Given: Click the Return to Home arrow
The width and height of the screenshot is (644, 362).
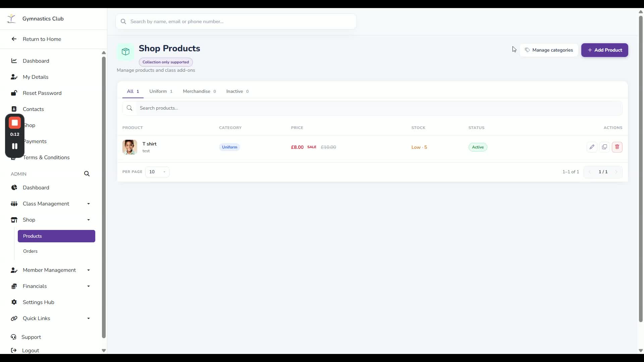Looking at the screenshot, I should coord(14,39).
